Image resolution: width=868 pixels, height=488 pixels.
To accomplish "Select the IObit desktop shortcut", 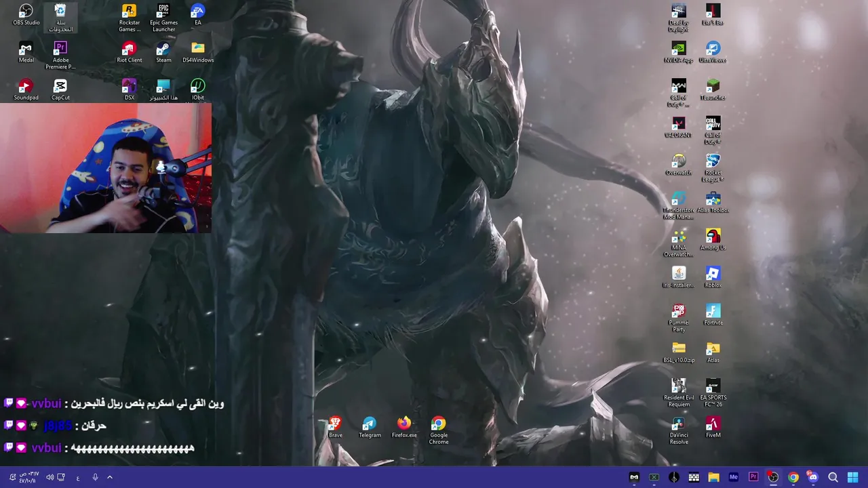I will tap(198, 89).
